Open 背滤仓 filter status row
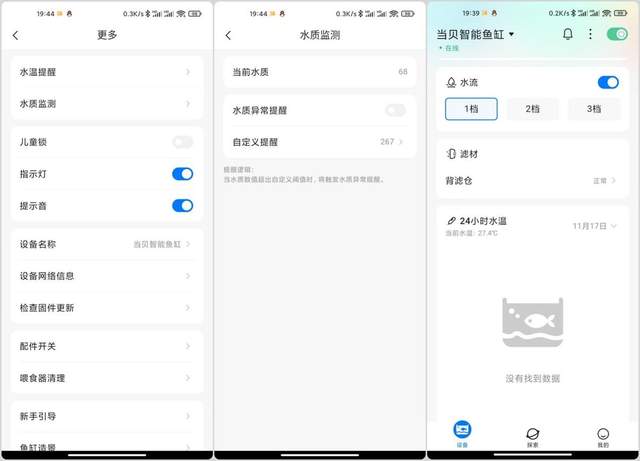The height and width of the screenshot is (461, 640). (531, 180)
